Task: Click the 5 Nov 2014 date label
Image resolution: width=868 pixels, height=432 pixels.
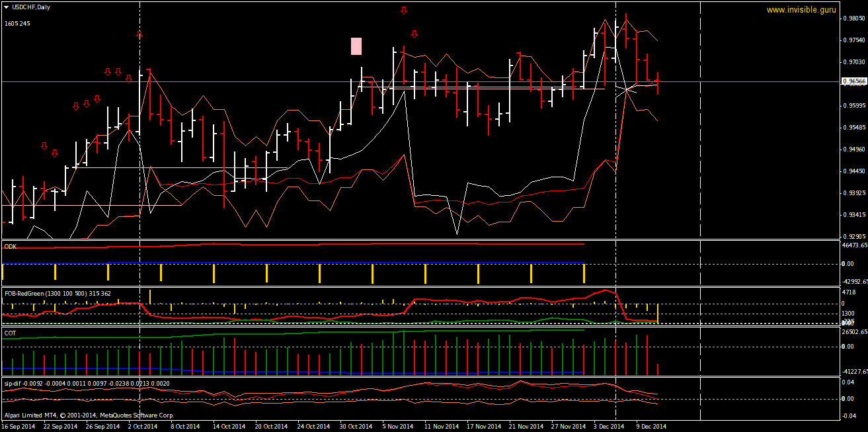Action: coord(398,427)
